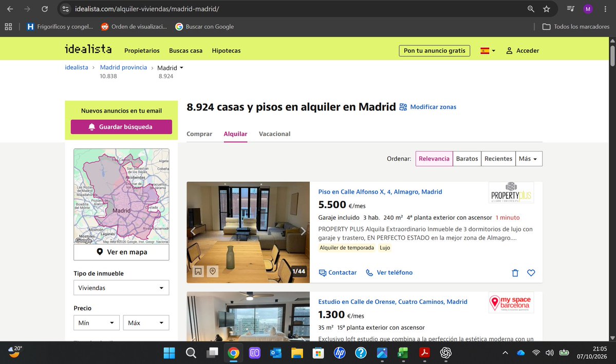Bookmark this page with the star icon
This screenshot has height=364, width=616.
547,9
